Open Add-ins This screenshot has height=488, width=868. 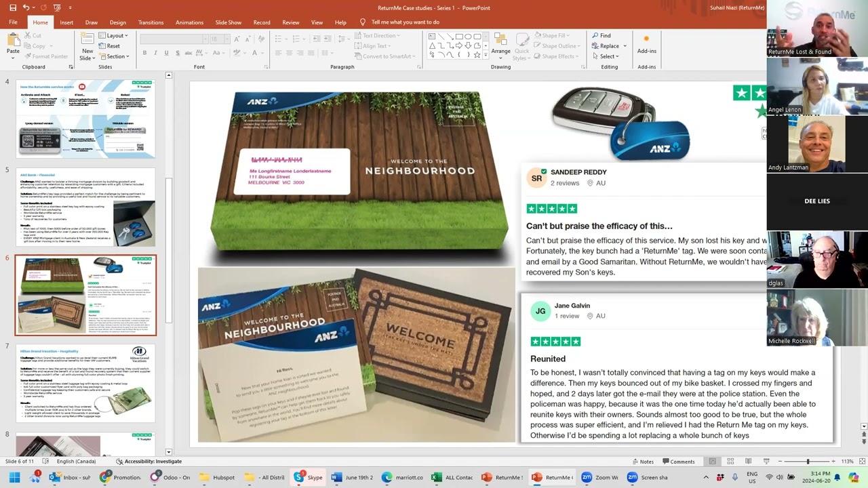pos(646,45)
